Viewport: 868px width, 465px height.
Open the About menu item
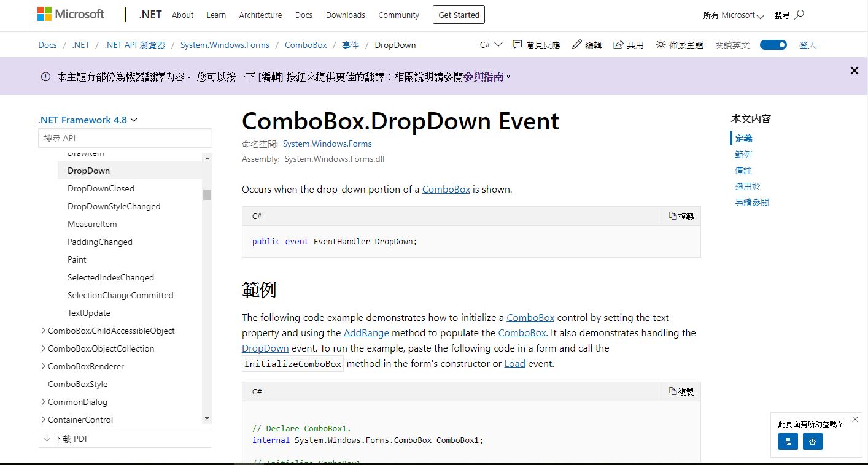[x=182, y=15]
